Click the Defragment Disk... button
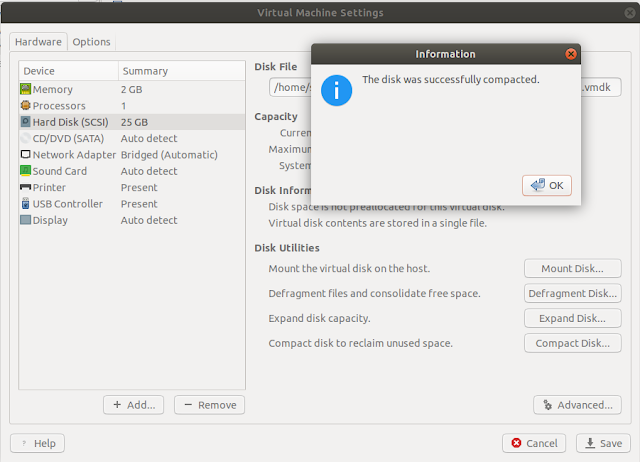The height and width of the screenshot is (462, 640). click(573, 293)
